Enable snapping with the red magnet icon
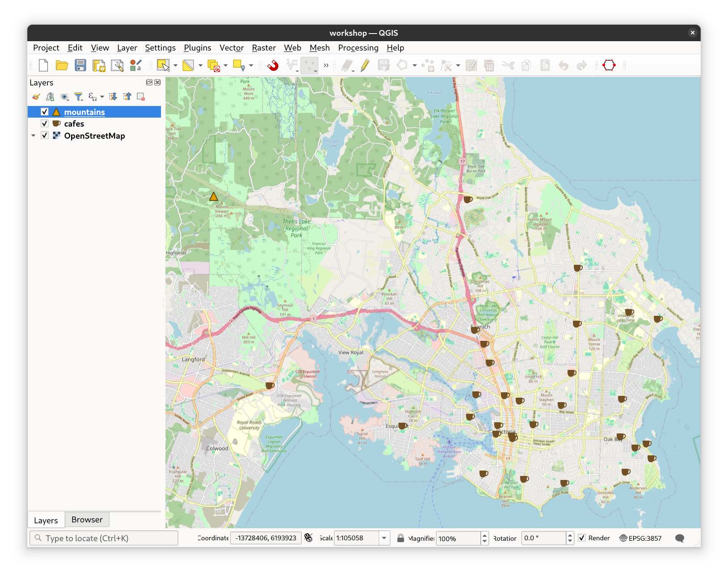Viewport: 728px width, 577px height. pyautogui.click(x=273, y=66)
